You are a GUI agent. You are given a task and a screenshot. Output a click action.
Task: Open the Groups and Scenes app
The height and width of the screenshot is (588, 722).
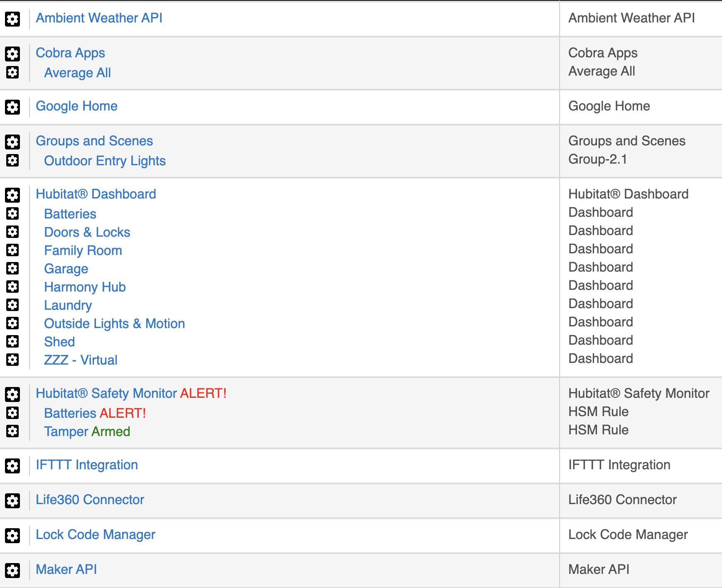tap(94, 141)
